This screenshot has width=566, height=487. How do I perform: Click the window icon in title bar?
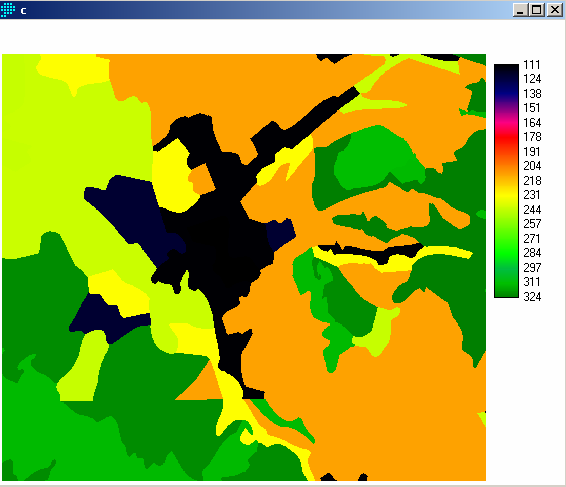tap(8, 10)
